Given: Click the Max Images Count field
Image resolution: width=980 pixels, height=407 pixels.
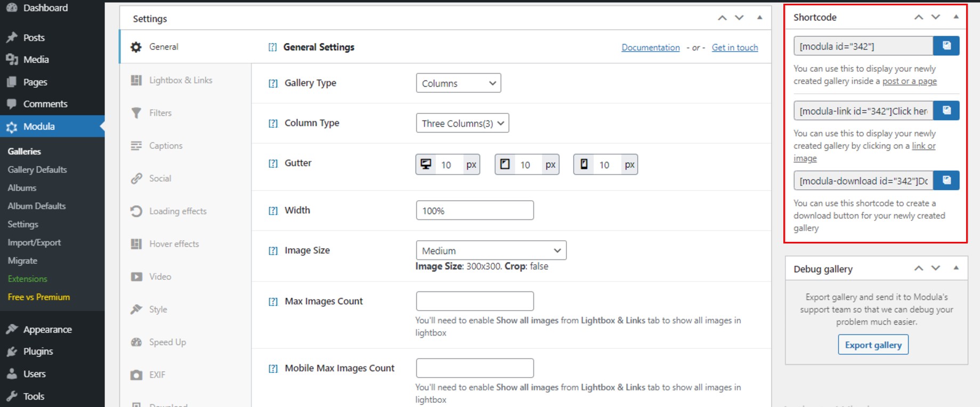Looking at the screenshot, I should coord(474,301).
